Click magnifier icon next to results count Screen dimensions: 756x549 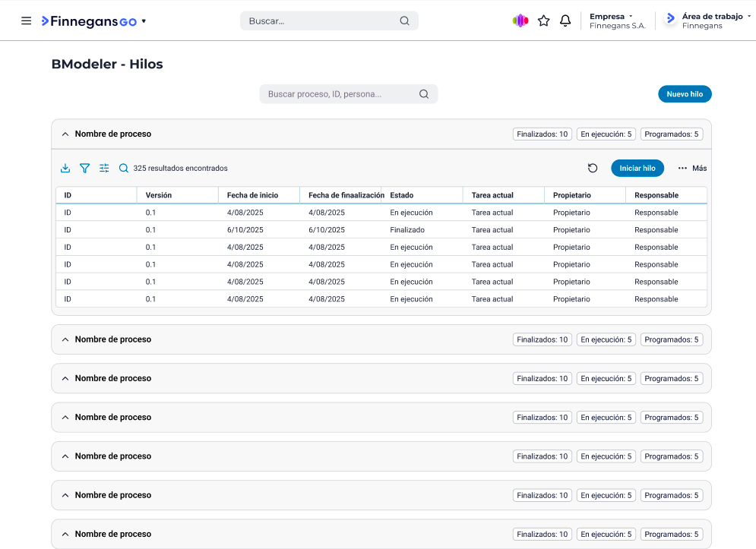(124, 169)
